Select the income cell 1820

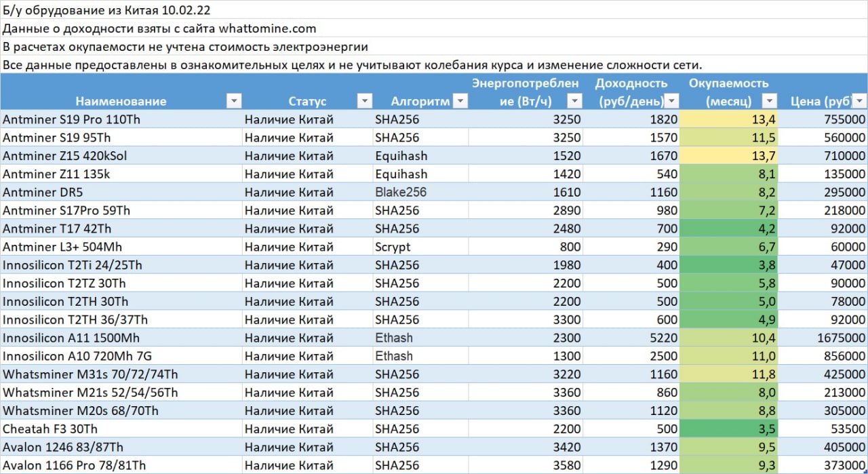click(x=632, y=119)
